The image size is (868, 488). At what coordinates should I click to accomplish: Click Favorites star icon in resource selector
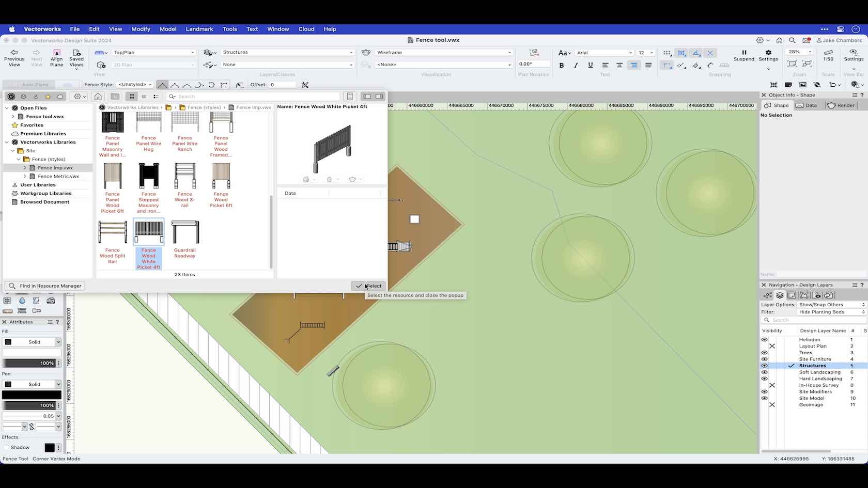pos(48,97)
